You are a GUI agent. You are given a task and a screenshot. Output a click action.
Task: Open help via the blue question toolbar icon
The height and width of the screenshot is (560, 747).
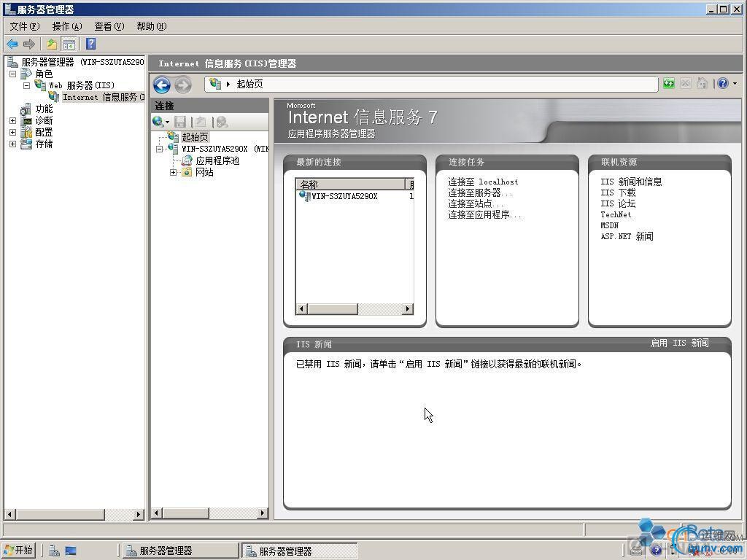coord(91,44)
